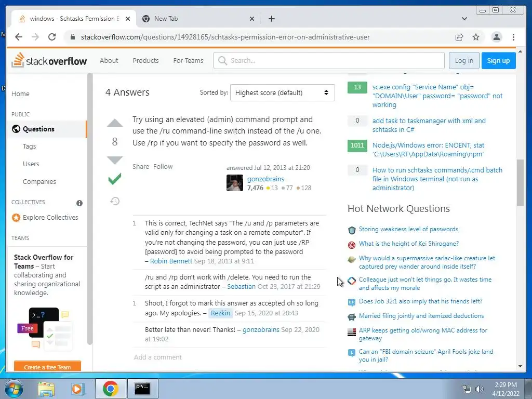Click the left sidebar scrollbar
Viewport: 532px width, 399px height.
[x=89, y=209]
